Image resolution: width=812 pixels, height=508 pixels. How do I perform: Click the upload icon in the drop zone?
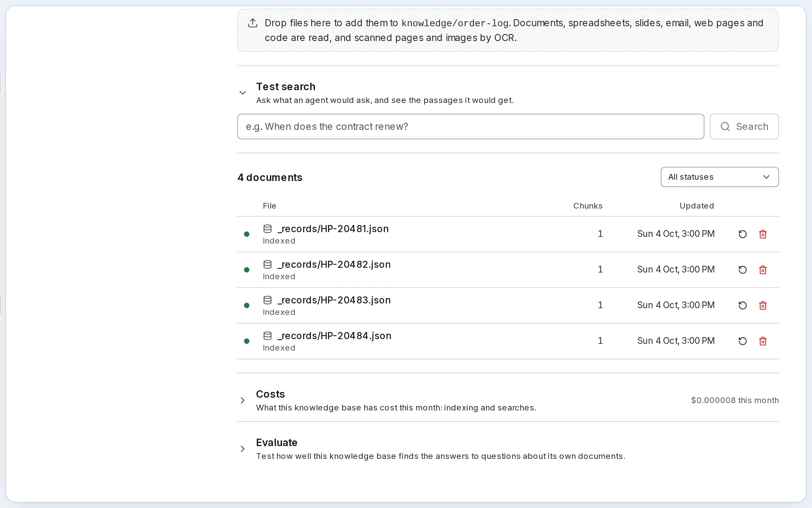click(253, 23)
